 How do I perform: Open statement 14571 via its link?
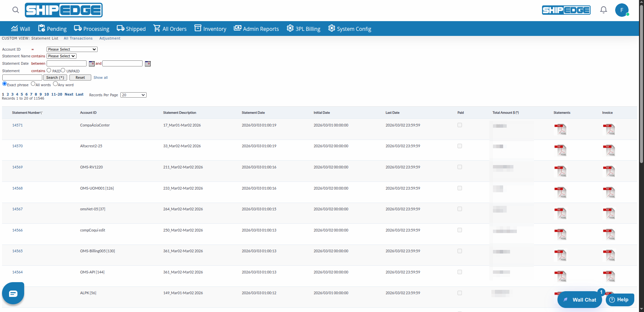[17, 125]
